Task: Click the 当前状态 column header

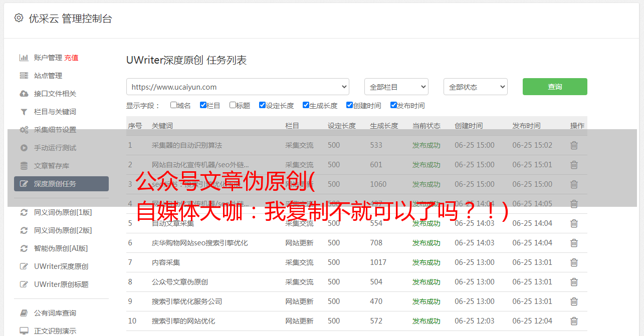Action: [426, 126]
